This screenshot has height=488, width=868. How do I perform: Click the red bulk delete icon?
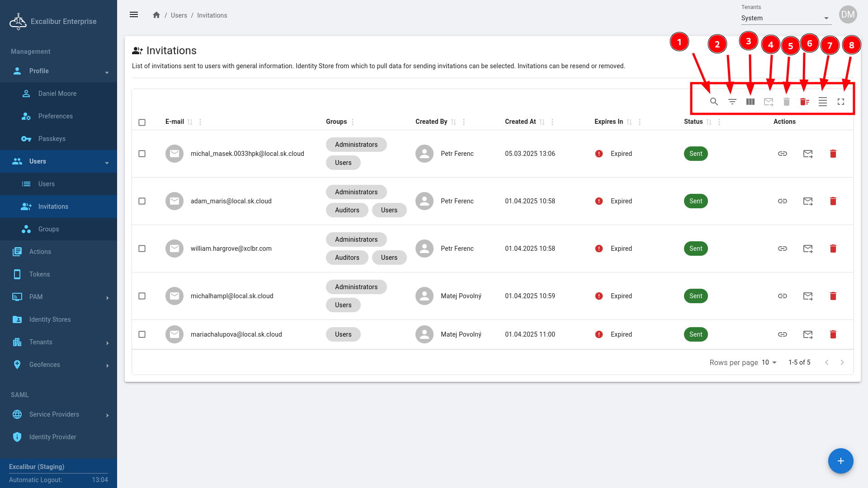804,102
